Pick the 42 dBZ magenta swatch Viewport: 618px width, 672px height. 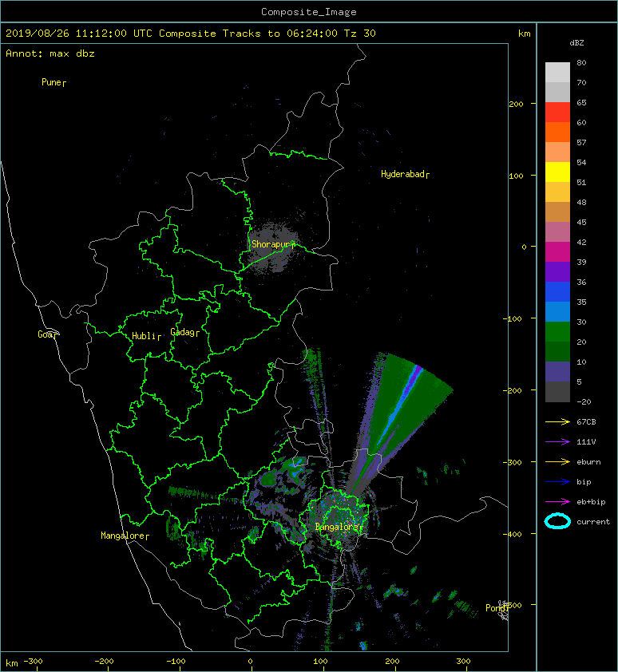557,252
